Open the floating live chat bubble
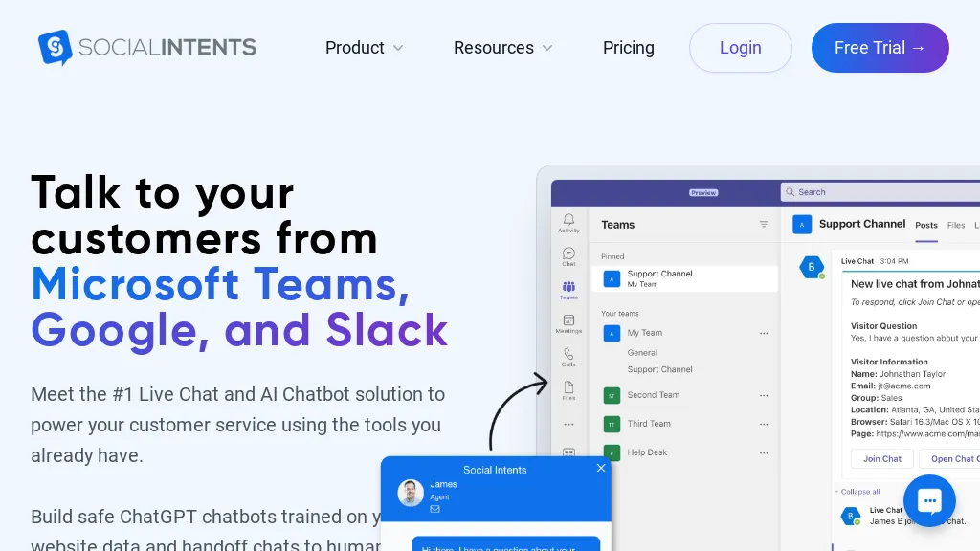 click(x=929, y=500)
